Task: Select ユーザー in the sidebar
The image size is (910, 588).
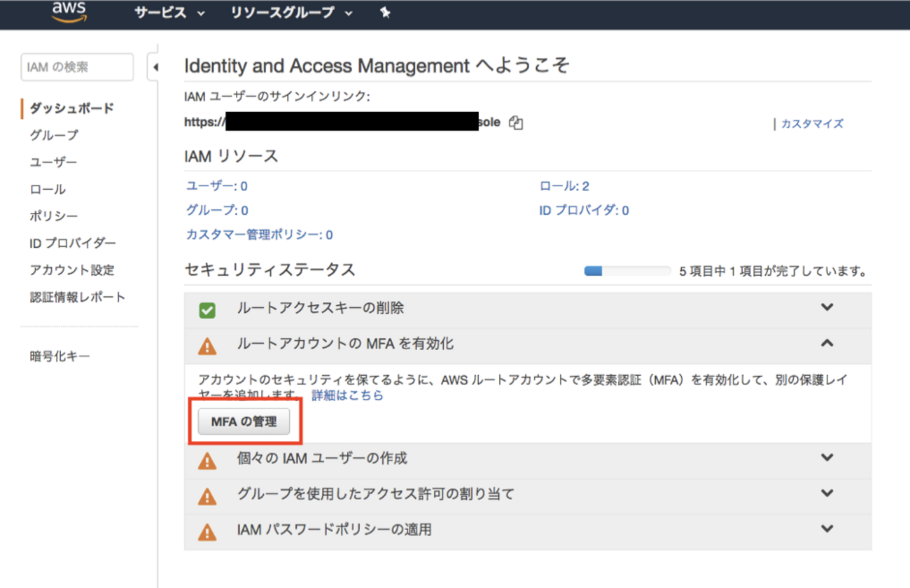Action: 53,162
